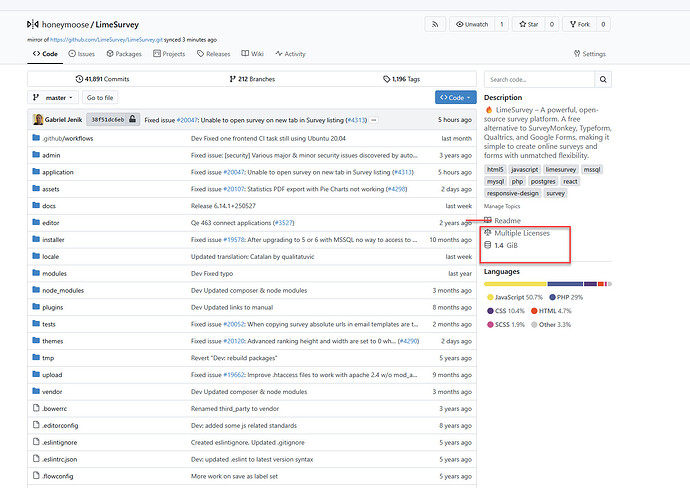Open the mirror source GitHub URL
Screen dimensions: 690x488
[106, 40]
